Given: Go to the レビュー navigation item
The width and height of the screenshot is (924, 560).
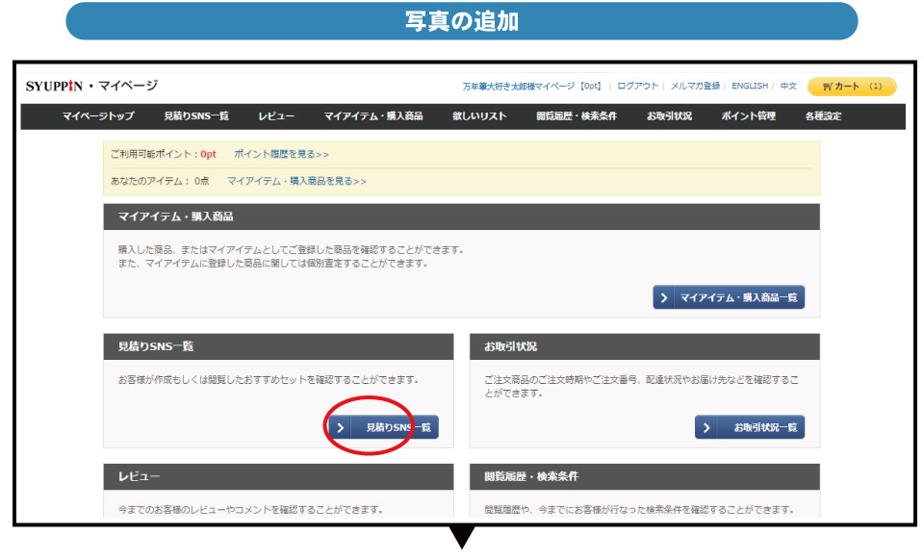Looking at the screenshot, I should 276,116.
